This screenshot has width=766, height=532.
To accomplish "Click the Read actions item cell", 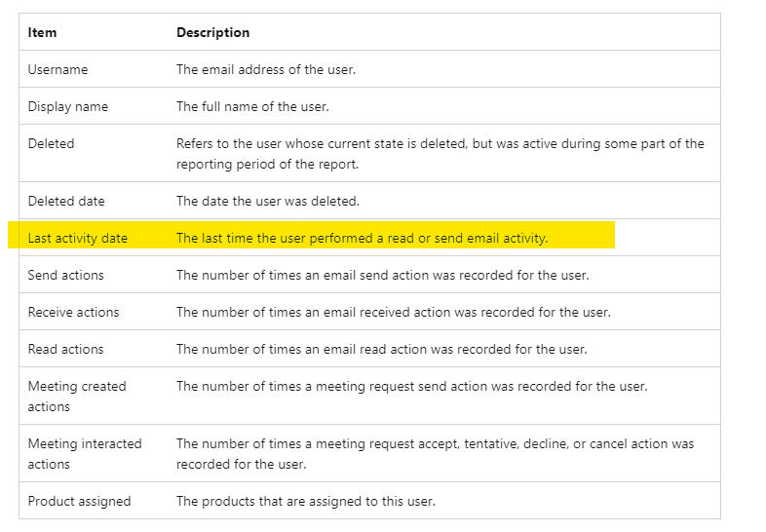I will click(x=65, y=349).
